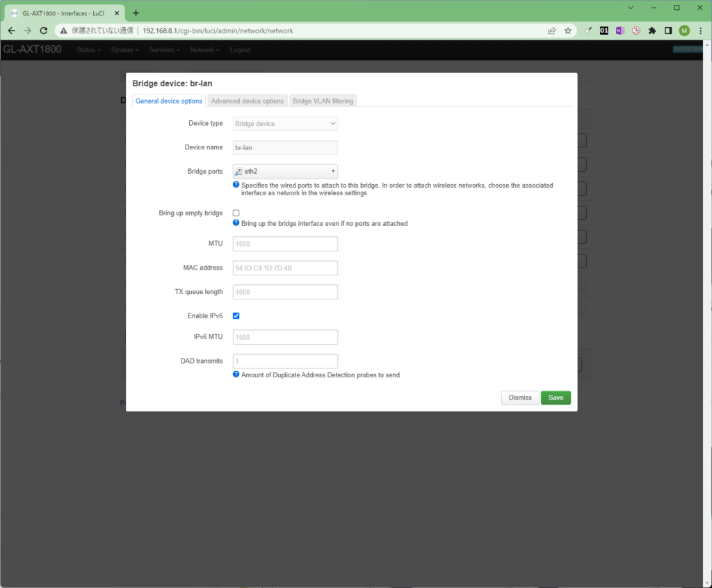Image resolution: width=712 pixels, height=588 pixels.
Task: Save the bridge device settings
Action: pyautogui.click(x=556, y=398)
